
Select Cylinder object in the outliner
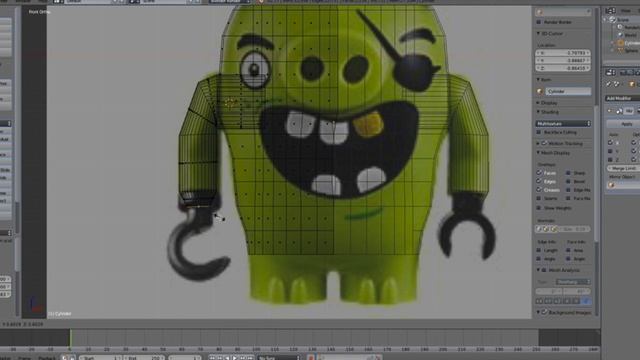632,43
